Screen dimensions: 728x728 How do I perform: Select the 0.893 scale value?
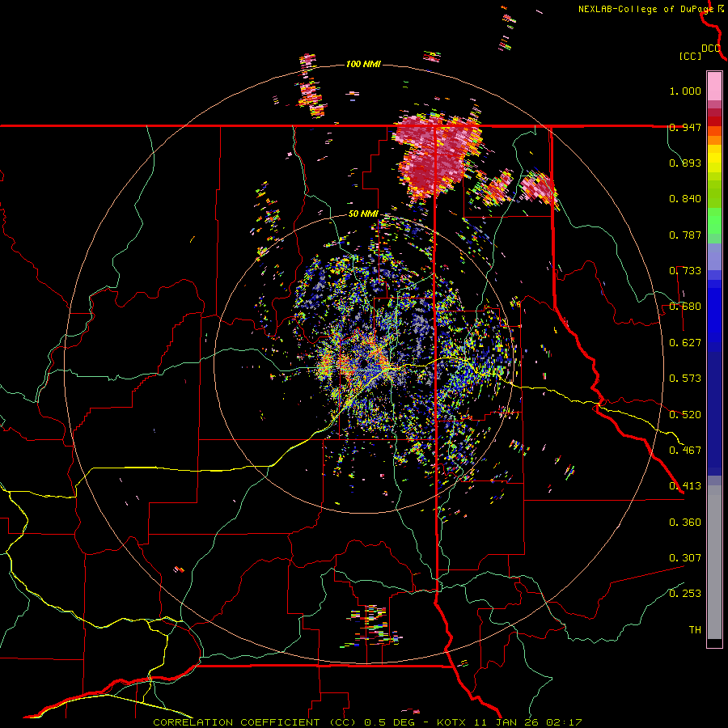click(685, 163)
